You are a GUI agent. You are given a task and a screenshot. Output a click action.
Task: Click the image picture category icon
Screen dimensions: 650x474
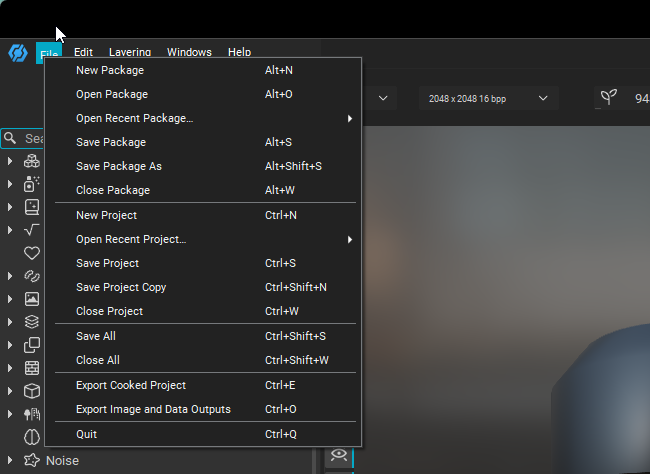click(32, 299)
